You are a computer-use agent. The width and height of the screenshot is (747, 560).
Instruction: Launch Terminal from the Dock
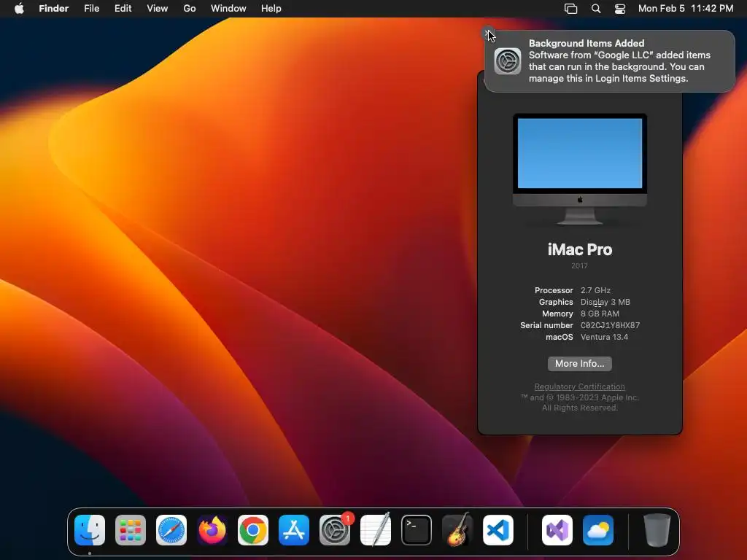[x=417, y=530]
